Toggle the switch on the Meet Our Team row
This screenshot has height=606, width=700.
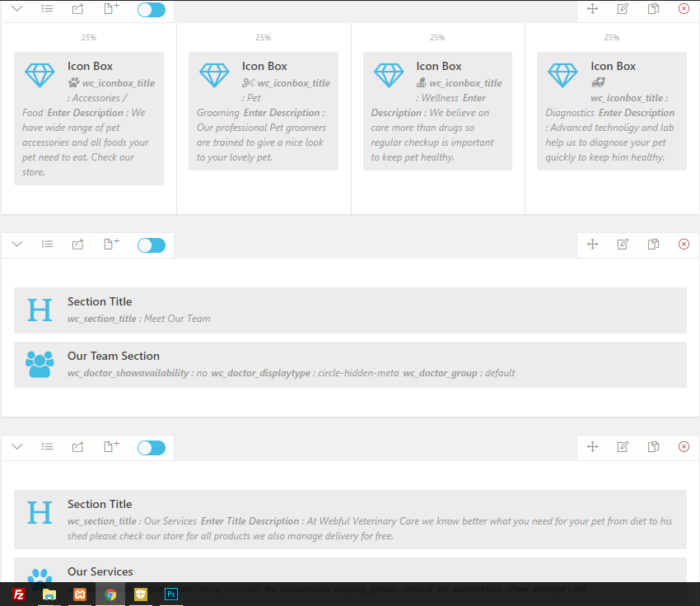tap(152, 245)
